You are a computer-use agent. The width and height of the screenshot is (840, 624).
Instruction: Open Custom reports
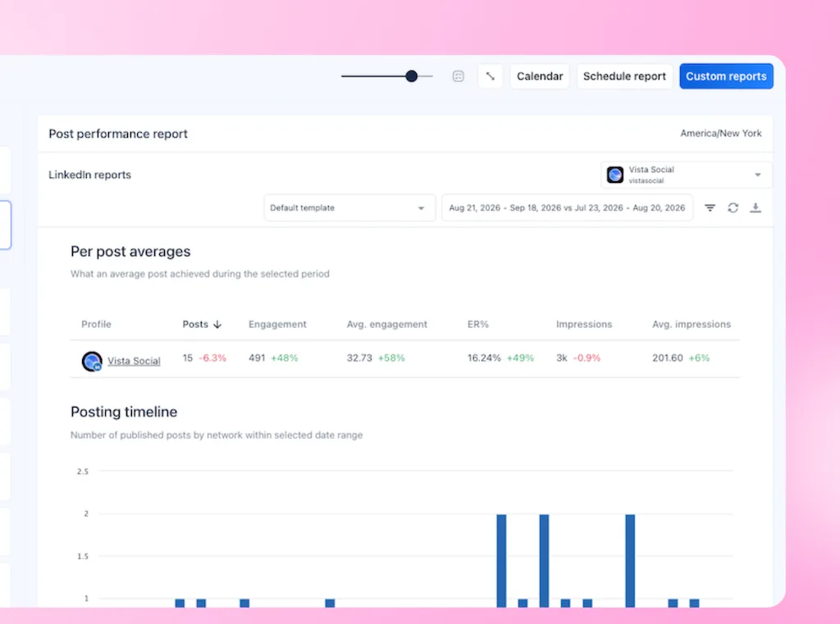pyautogui.click(x=726, y=76)
